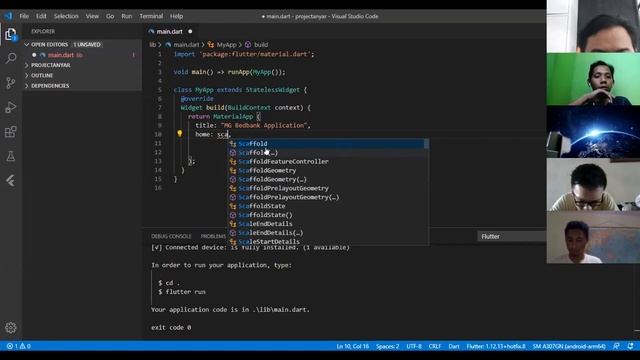Select ScaffoldGeometry class suggestion

click(x=326, y=171)
